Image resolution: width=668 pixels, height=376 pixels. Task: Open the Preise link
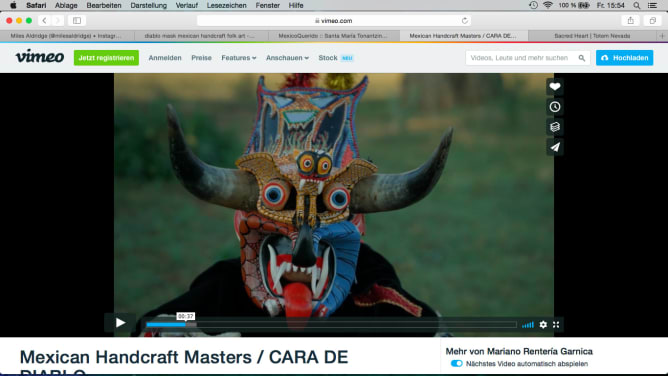[201, 58]
